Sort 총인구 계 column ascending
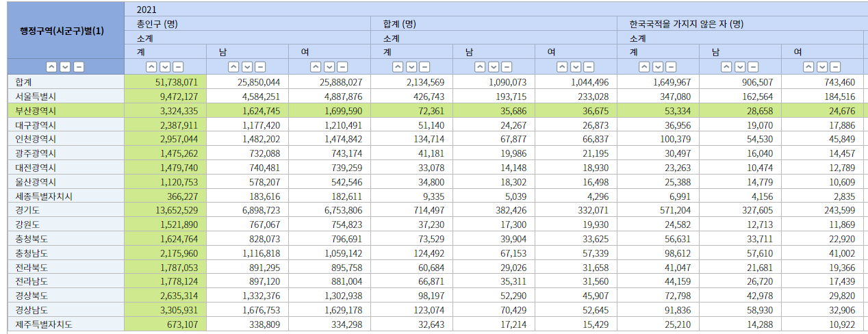 click(151, 67)
